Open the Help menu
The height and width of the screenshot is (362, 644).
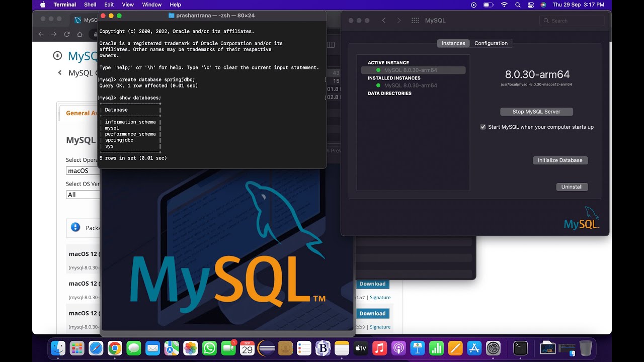click(175, 5)
